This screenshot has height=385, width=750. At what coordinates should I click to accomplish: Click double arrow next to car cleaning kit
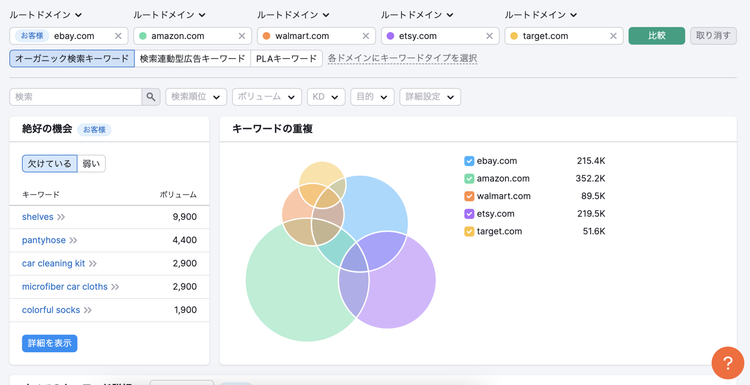tap(92, 264)
